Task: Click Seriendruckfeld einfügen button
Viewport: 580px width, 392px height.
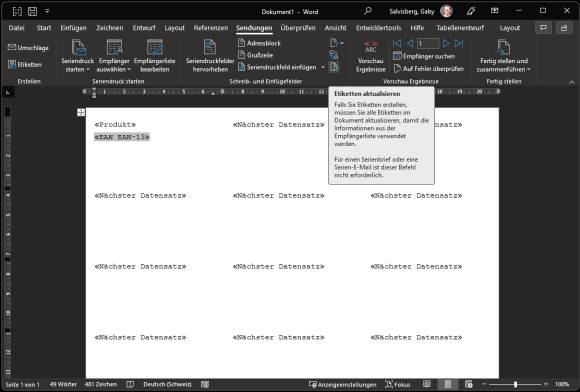Action: (277, 67)
